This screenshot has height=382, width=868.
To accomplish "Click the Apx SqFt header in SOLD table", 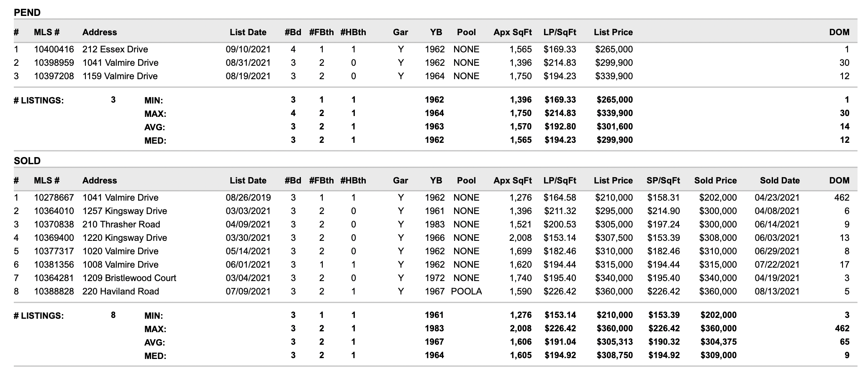I will coord(513,181).
